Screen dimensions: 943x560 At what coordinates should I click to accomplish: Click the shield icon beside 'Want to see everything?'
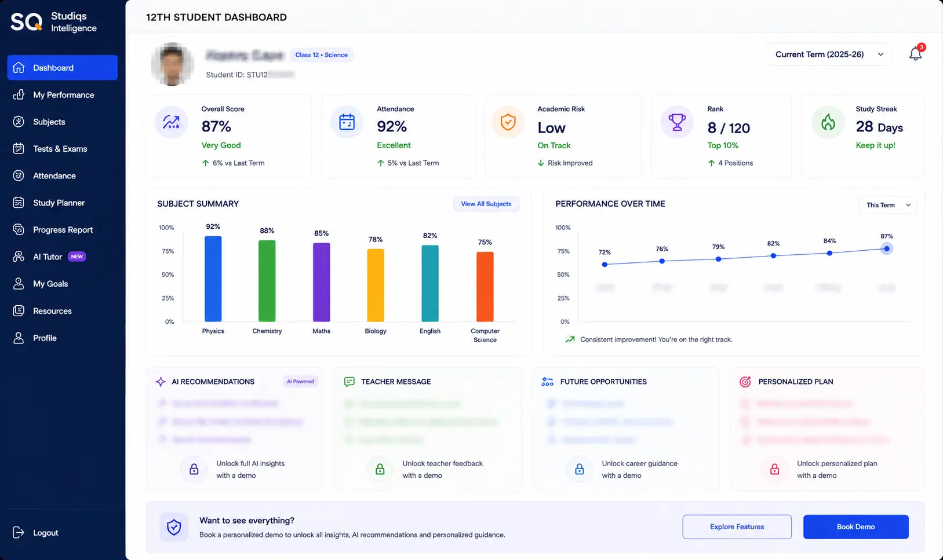tap(174, 527)
